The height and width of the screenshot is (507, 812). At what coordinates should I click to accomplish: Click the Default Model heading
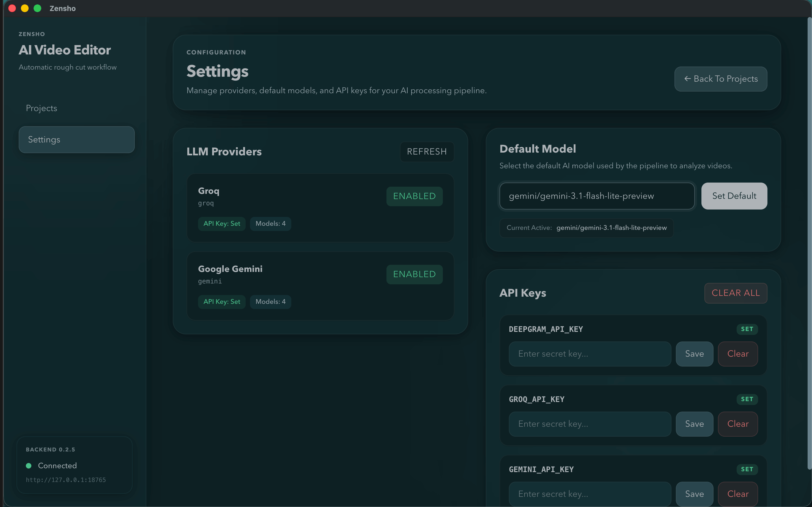tap(538, 149)
